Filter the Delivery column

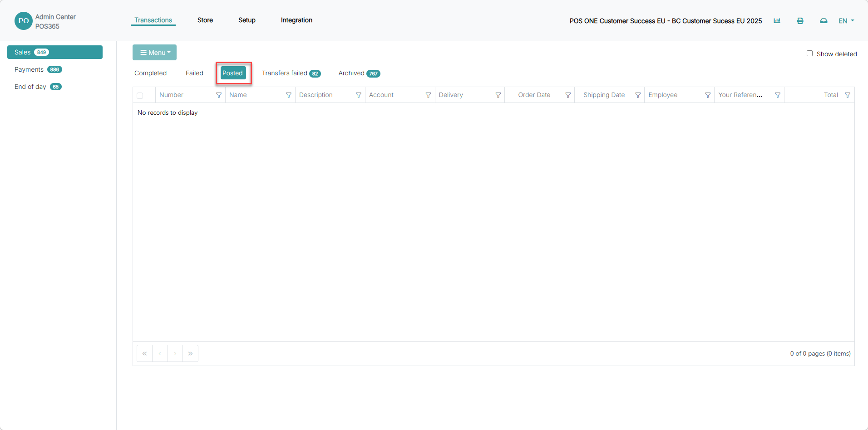[x=498, y=95]
